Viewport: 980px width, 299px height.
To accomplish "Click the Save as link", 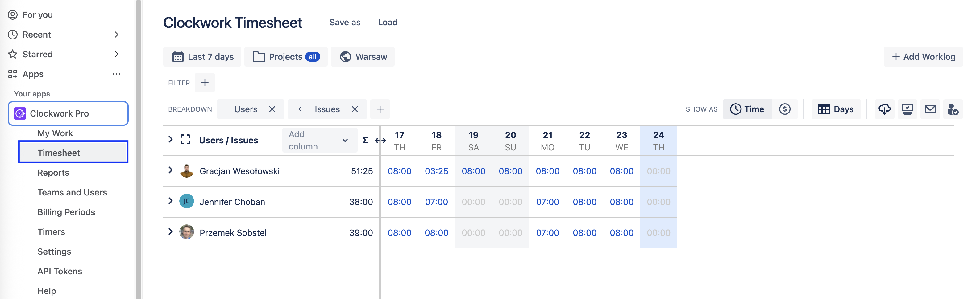I will pyautogui.click(x=345, y=22).
